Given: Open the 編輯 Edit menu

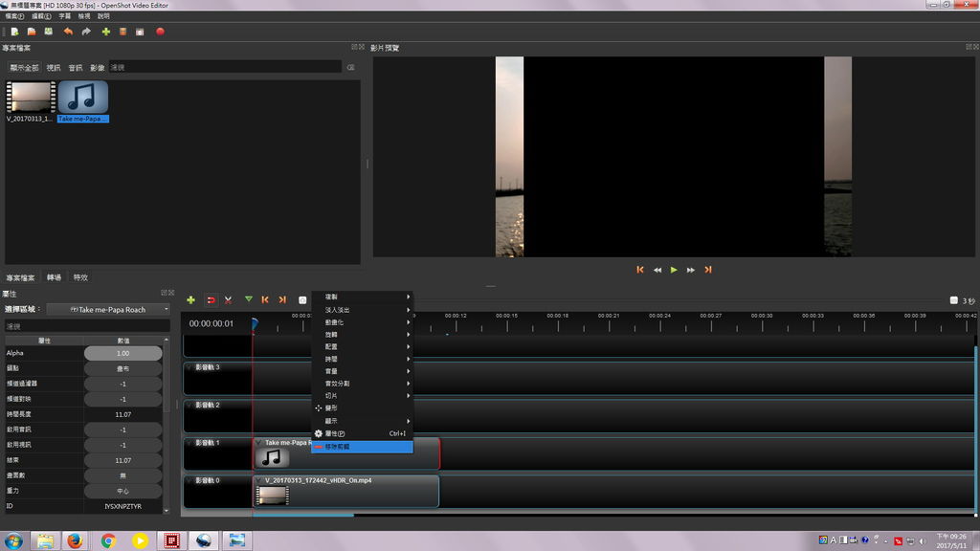Looking at the screenshot, I should click(x=41, y=16).
